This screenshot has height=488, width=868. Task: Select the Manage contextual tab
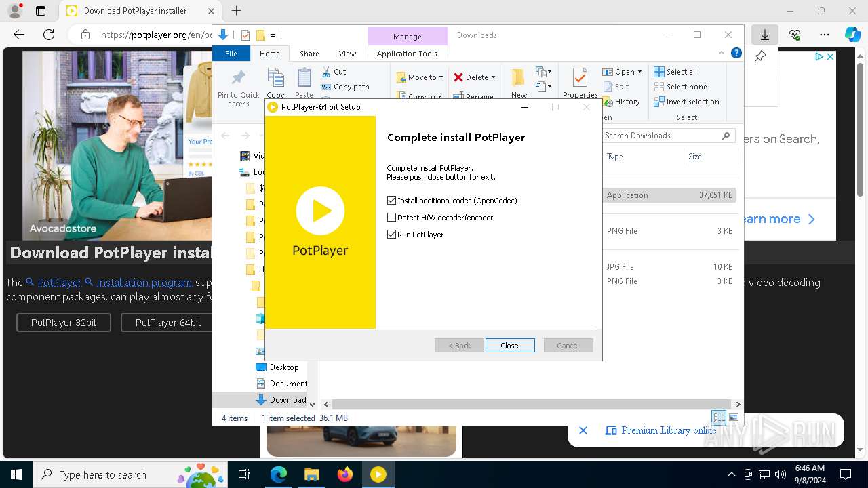407,37
